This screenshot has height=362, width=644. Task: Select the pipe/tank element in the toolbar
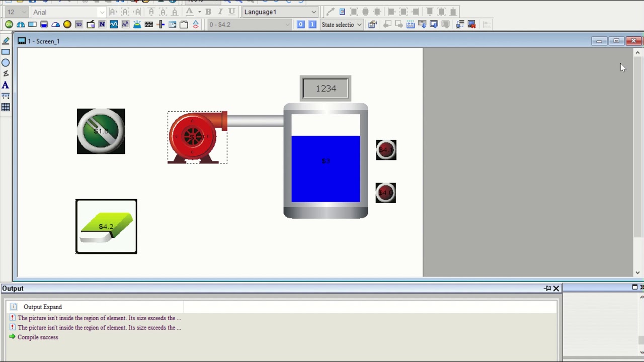click(x=44, y=24)
